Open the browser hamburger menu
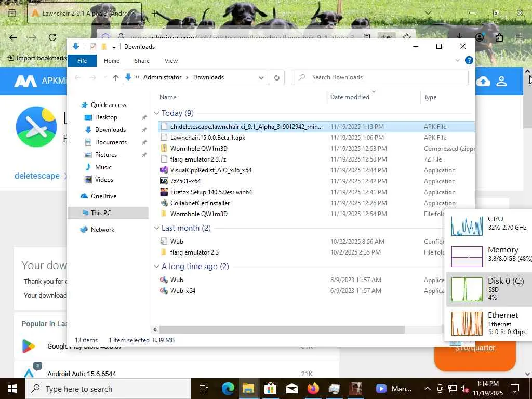The width and height of the screenshot is (532, 399). click(x=519, y=37)
